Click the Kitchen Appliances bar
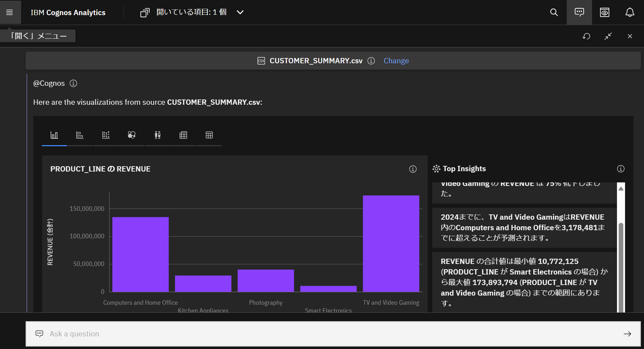 tap(203, 284)
